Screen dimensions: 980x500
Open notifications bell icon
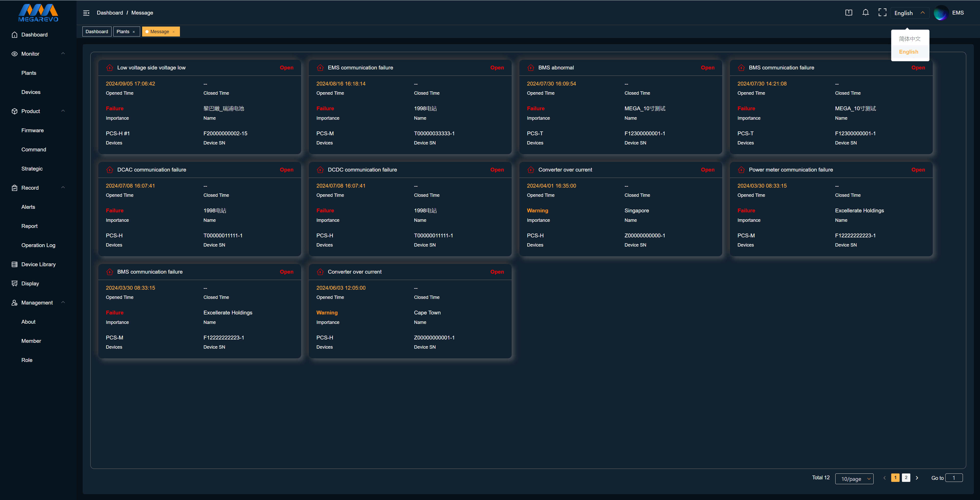[x=865, y=13]
